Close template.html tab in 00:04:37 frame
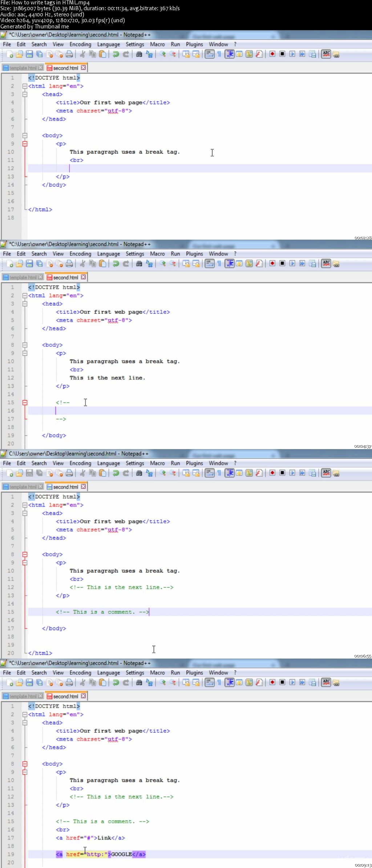 pos(40,277)
